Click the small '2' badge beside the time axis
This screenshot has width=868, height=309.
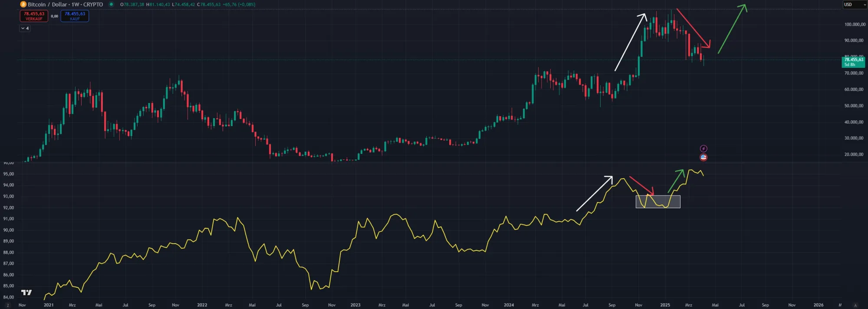pos(8,306)
